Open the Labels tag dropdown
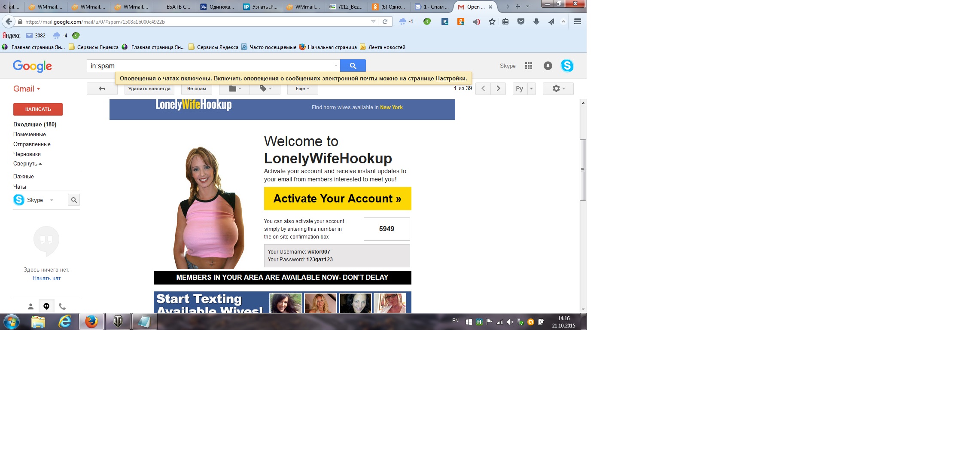This screenshot has width=980, height=453. click(x=265, y=89)
